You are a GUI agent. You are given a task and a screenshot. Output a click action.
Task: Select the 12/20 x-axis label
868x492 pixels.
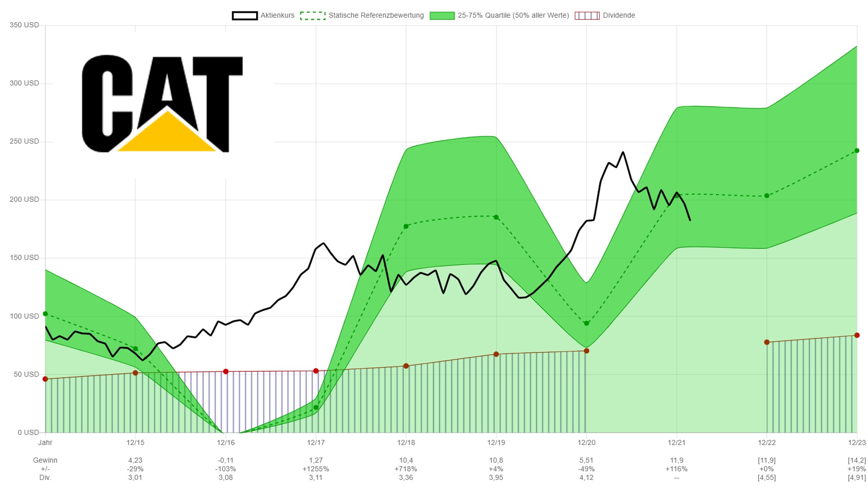point(587,443)
